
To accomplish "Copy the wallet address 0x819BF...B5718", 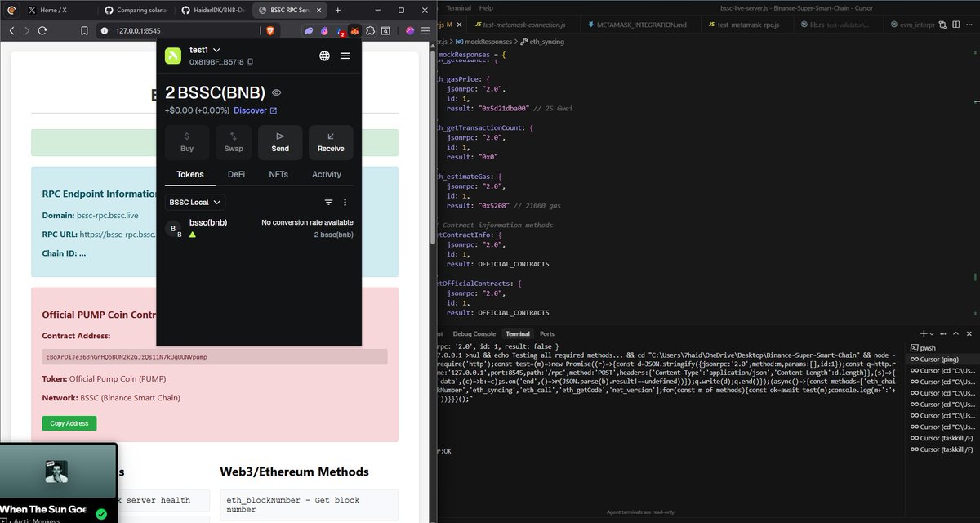I will pos(250,62).
